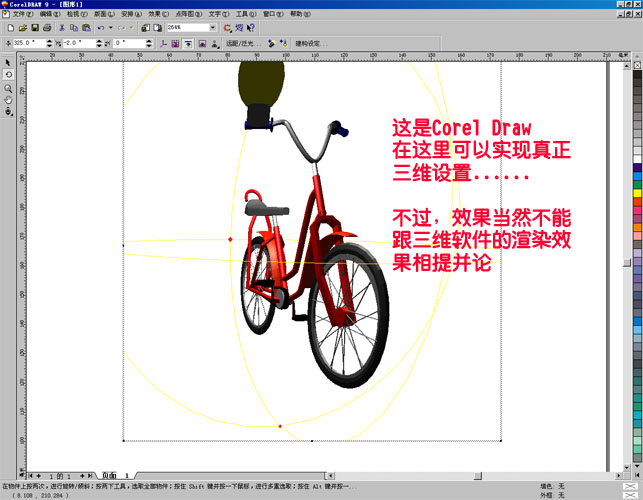Create a new document with toolbar icon

11,28
